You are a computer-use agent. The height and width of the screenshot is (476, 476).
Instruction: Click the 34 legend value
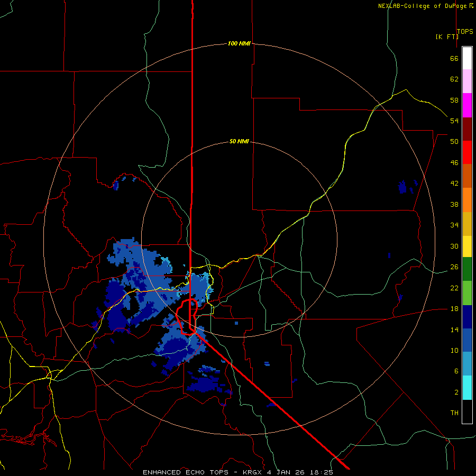[x=454, y=225]
